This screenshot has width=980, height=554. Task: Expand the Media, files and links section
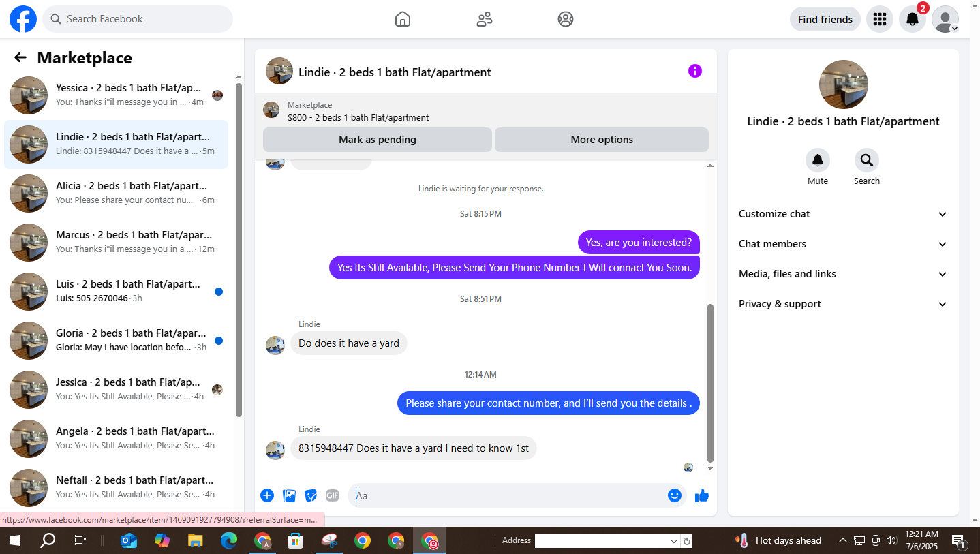(x=843, y=274)
